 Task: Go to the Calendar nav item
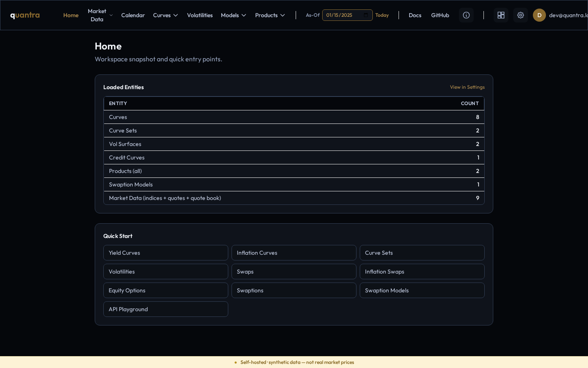[x=133, y=15]
